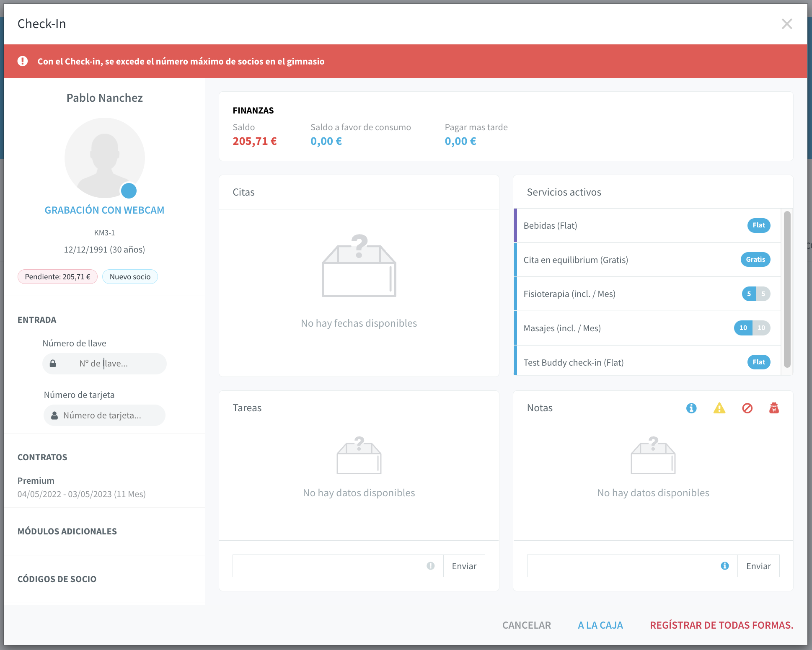Click the info icon beside Notas input
Screen dimensions: 812x650
click(x=724, y=566)
